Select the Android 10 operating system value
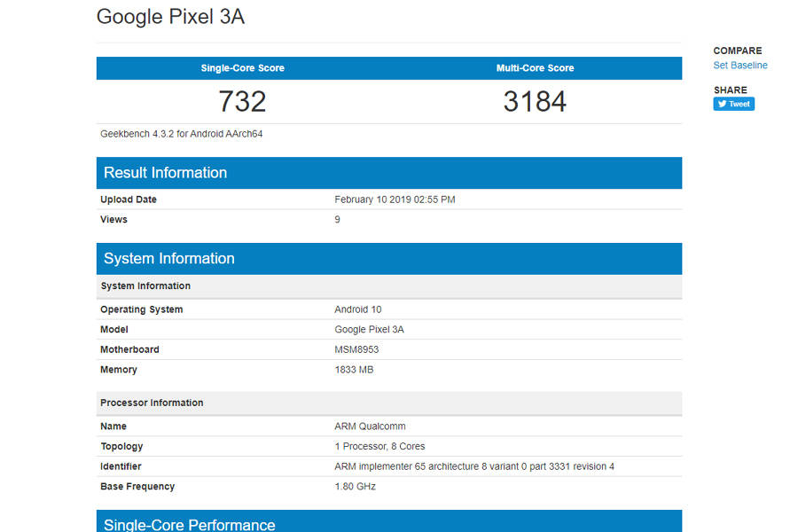Image resolution: width=798 pixels, height=532 pixels. point(358,309)
